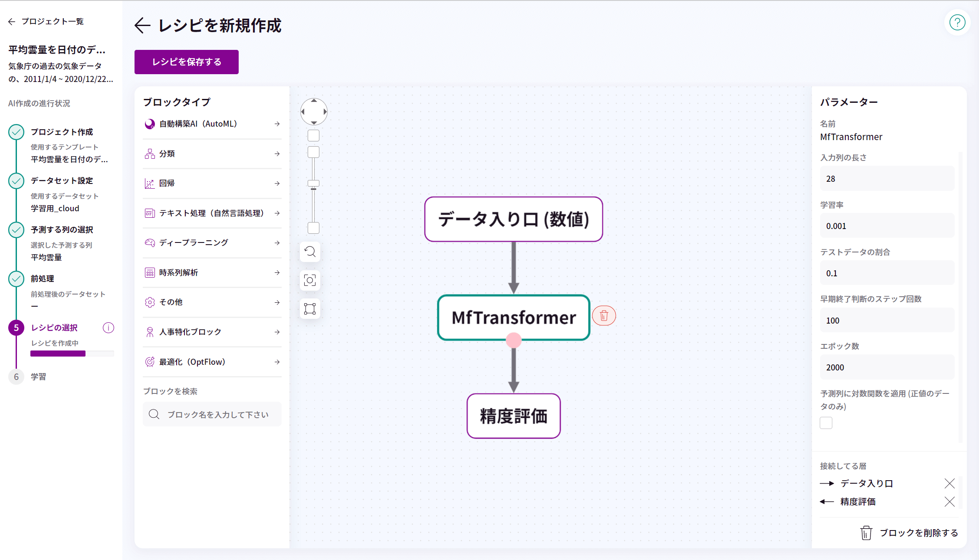
Task: Open the 回帰 block category
Action: point(212,183)
